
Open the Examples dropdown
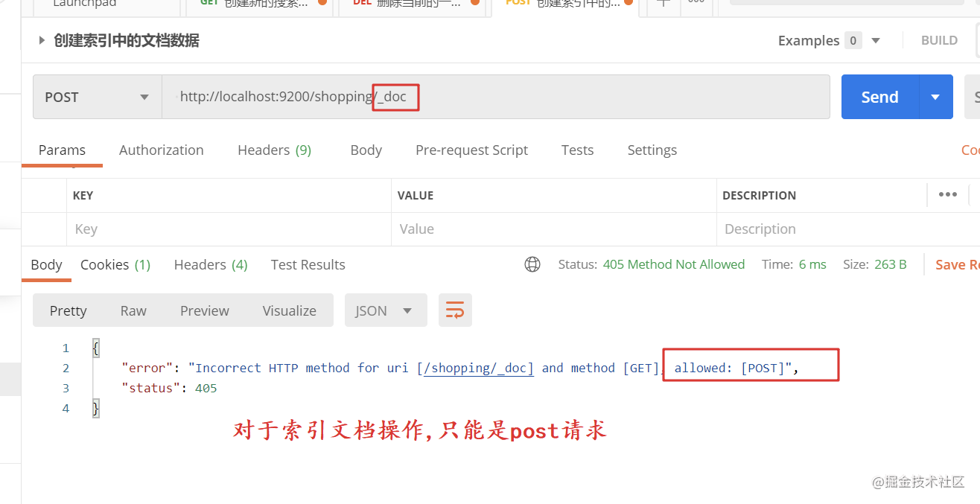[829, 40]
